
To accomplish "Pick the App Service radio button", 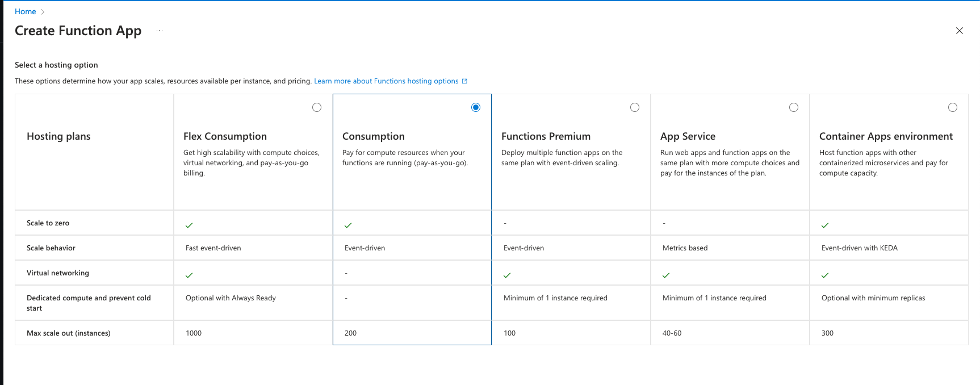I will [794, 107].
